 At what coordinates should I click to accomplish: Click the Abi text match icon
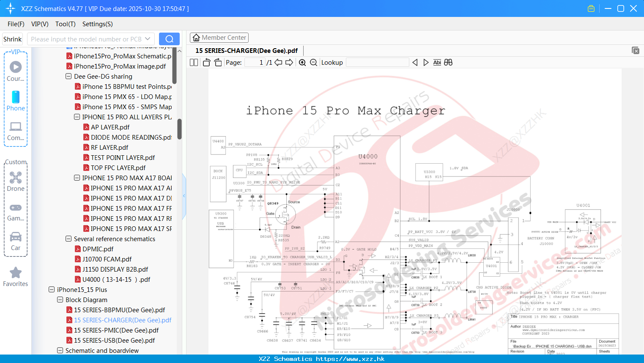coord(437,62)
